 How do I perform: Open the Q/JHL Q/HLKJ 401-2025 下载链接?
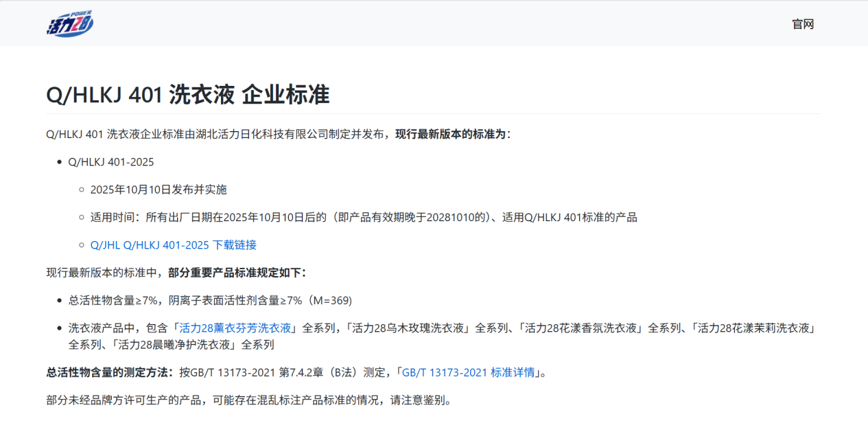click(x=174, y=245)
